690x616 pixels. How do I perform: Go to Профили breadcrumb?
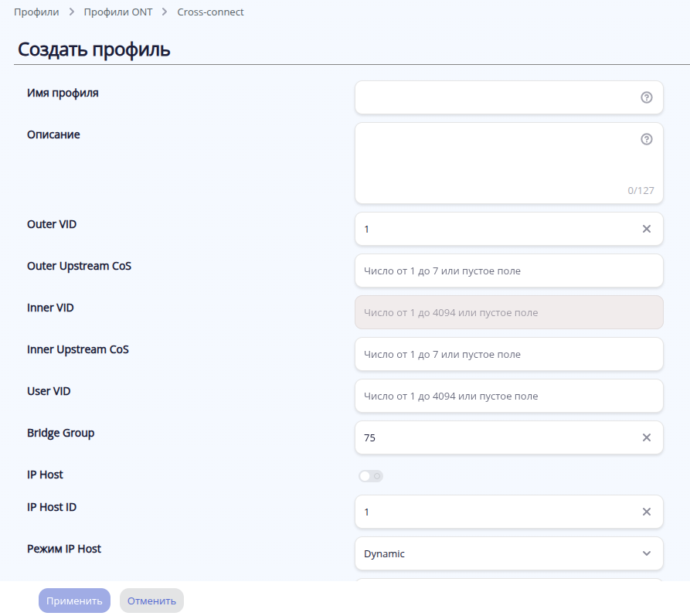36,12
